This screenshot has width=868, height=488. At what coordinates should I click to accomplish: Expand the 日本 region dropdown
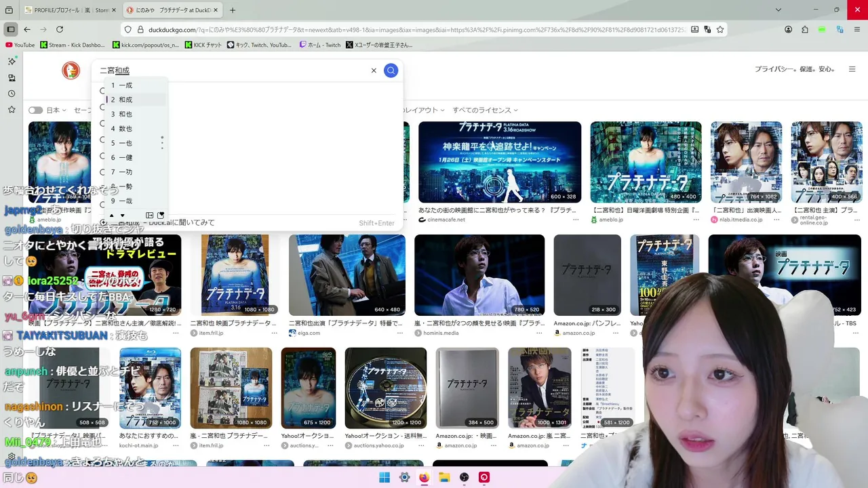(56, 110)
